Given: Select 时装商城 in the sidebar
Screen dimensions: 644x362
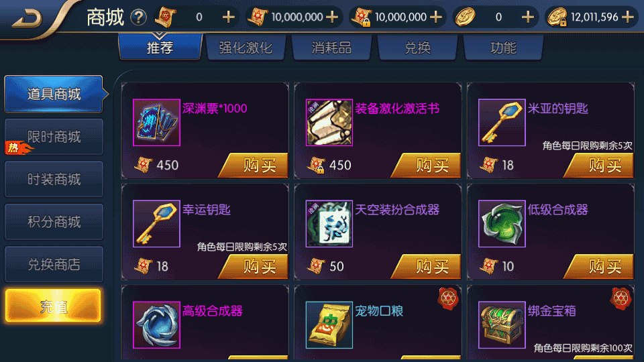Looking at the screenshot, I should click(x=54, y=180).
